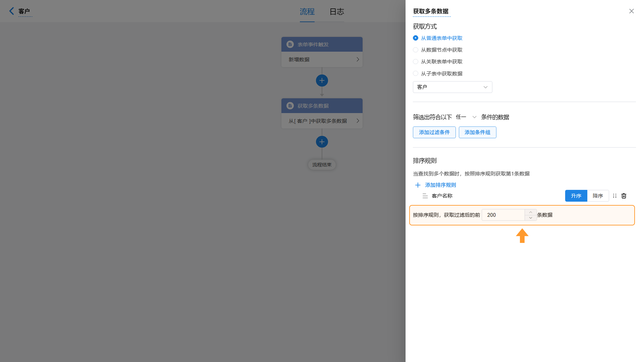Click the 流程结束 end node
Viewport: 644px width, 362px height.
point(322,165)
